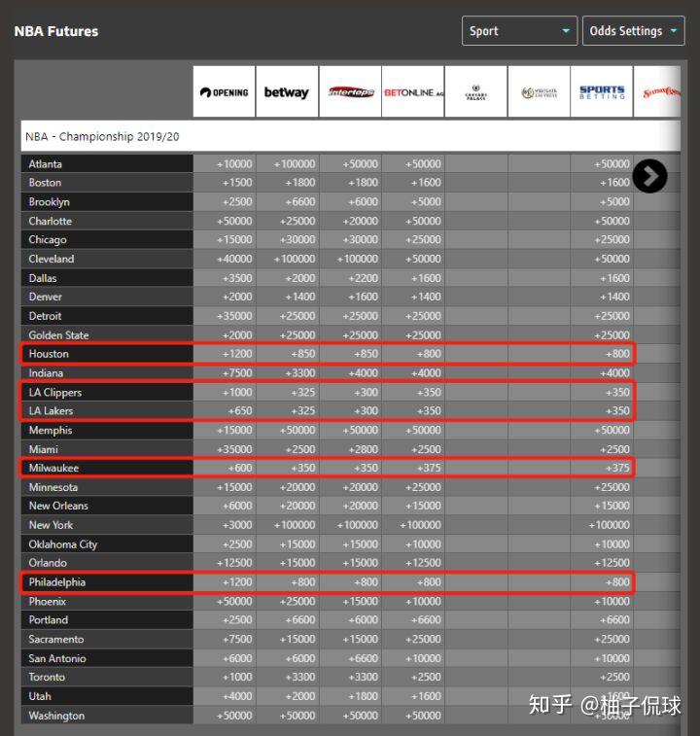Select the Memphis team row label
700x736 pixels.
[x=107, y=430]
